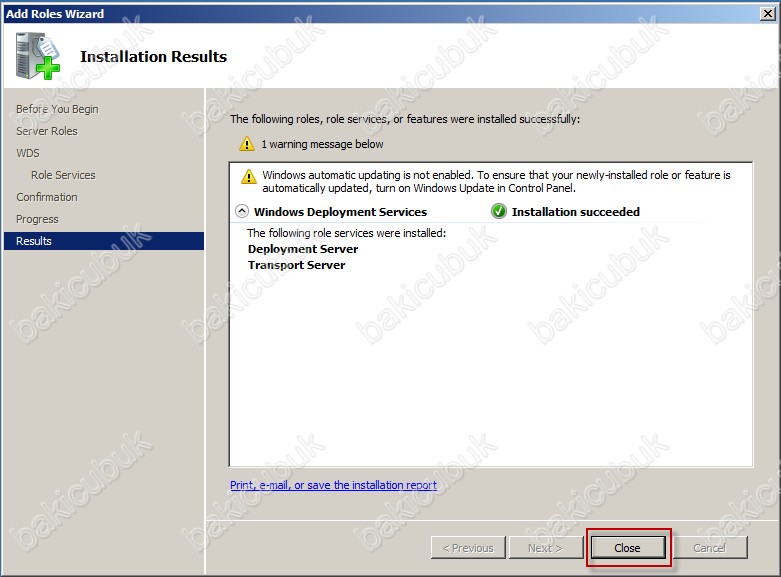The width and height of the screenshot is (781, 577).
Task: Click the warning icon next to 1 warning message below
Action: [247, 144]
